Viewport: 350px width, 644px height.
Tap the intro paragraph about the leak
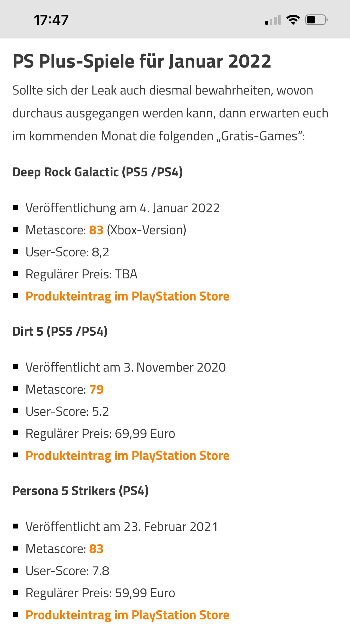click(x=170, y=113)
